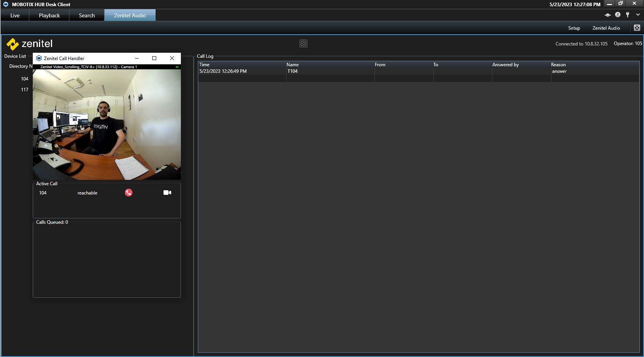
Task: Go to the Search tab
Action: tap(87, 15)
